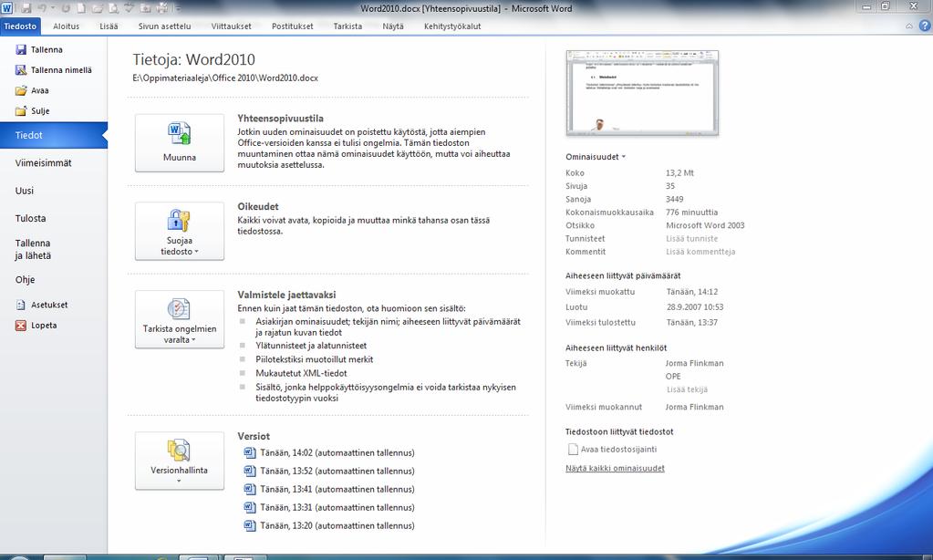Open the Customize Quick Access Toolbar dropdown

tap(178, 8)
